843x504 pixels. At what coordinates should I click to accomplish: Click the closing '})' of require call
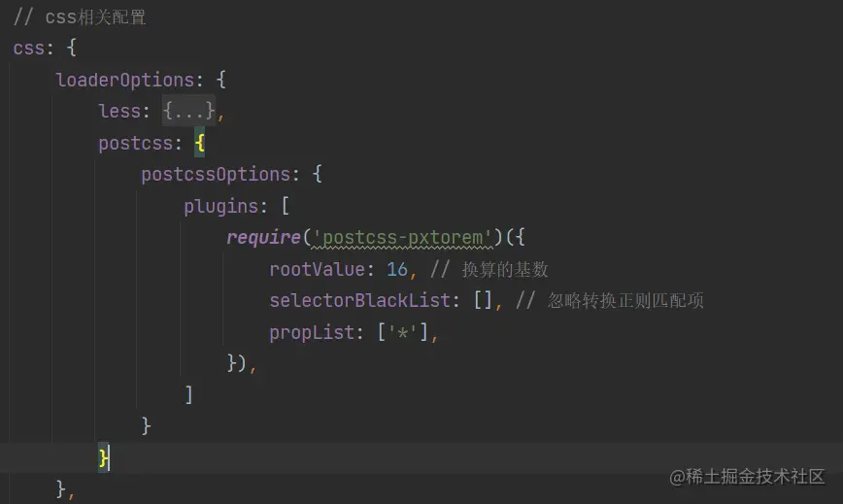[237, 364]
